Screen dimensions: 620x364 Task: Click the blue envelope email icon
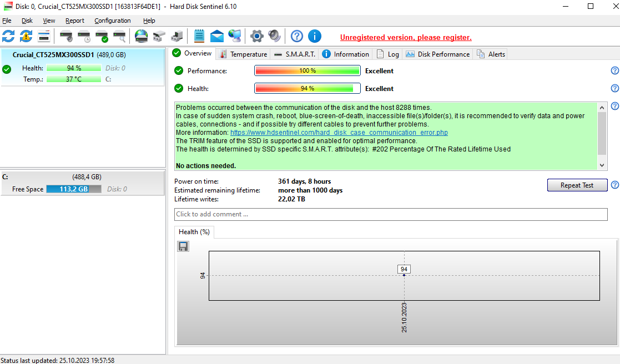click(216, 37)
